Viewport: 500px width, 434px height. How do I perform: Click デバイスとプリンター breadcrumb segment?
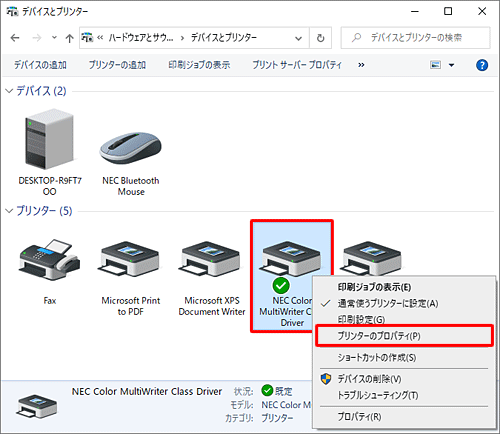click(x=223, y=38)
